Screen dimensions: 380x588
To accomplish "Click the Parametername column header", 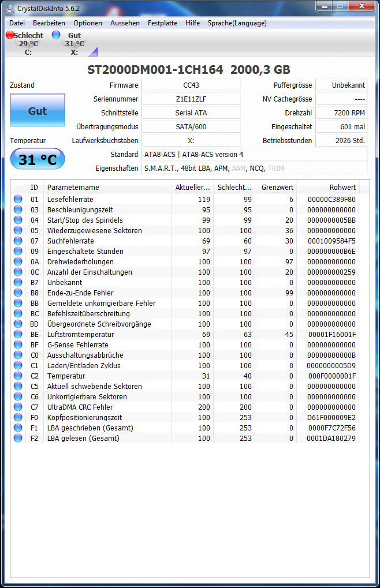I will 107,187.
